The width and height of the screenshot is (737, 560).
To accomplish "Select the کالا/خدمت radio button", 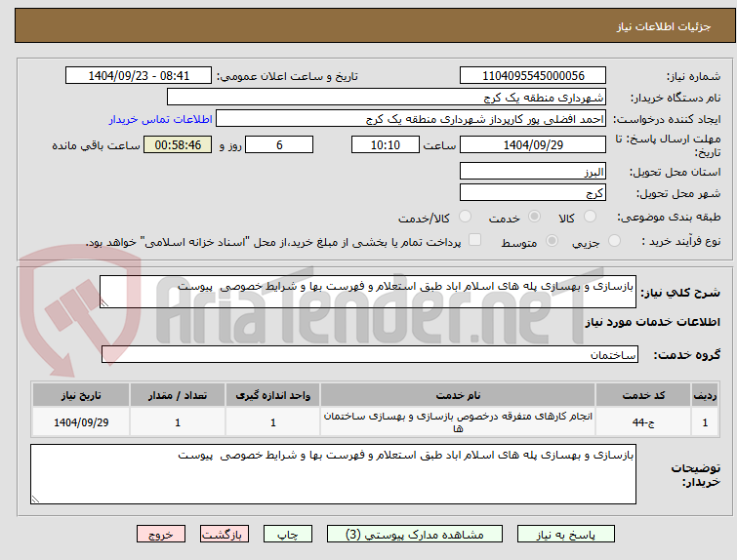I will coord(465,217).
